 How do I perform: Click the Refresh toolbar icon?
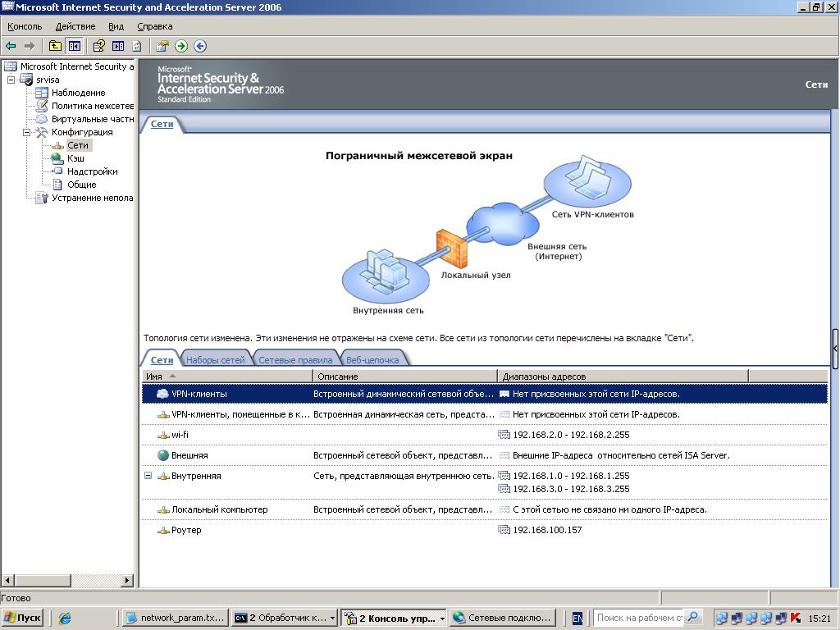137,46
